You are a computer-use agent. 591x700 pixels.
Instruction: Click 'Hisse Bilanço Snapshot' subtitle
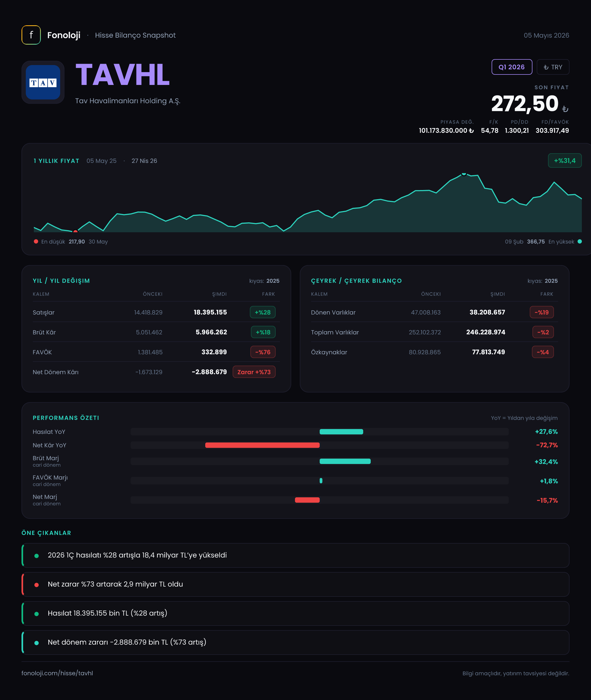tap(135, 35)
